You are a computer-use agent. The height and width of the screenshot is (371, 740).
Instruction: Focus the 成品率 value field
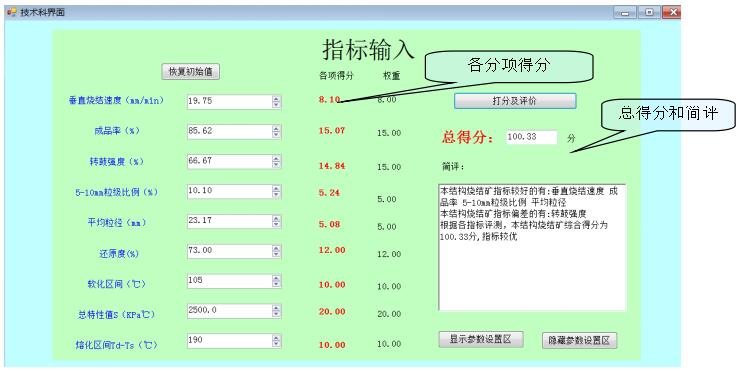[x=229, y=131]
